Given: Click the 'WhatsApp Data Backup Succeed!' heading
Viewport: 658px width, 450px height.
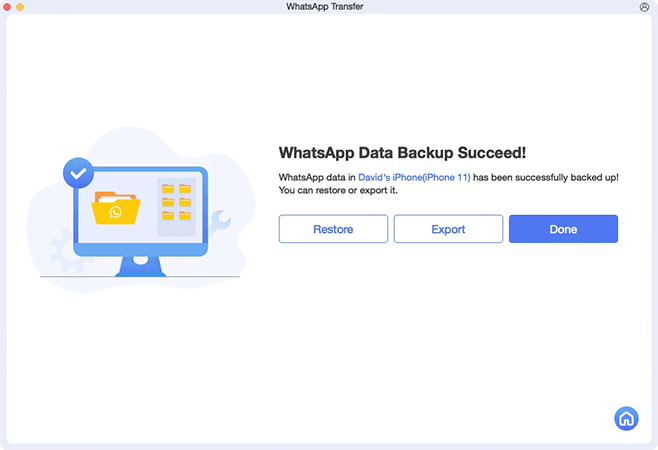Looking at the screenshot, I should tap(402, 153).
